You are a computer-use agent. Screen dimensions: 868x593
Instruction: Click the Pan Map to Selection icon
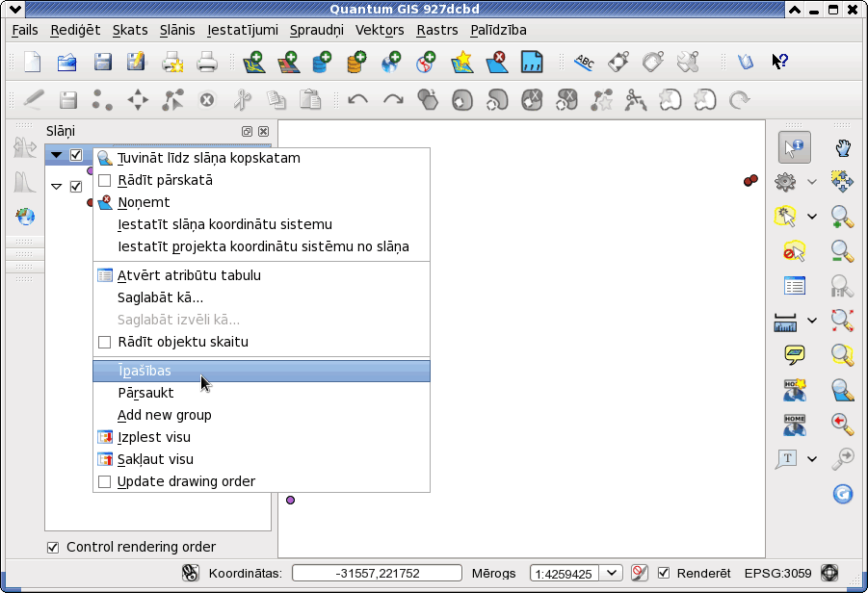(x=842, y=182)
